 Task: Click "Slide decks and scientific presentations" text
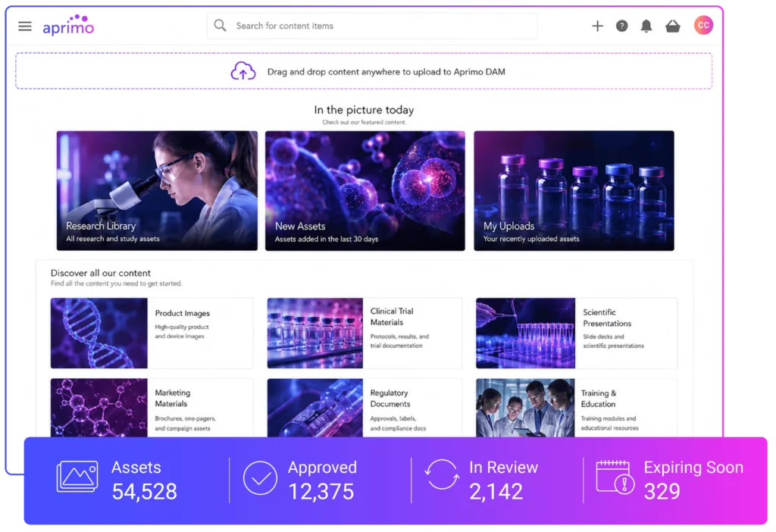(x=613, y=341)
